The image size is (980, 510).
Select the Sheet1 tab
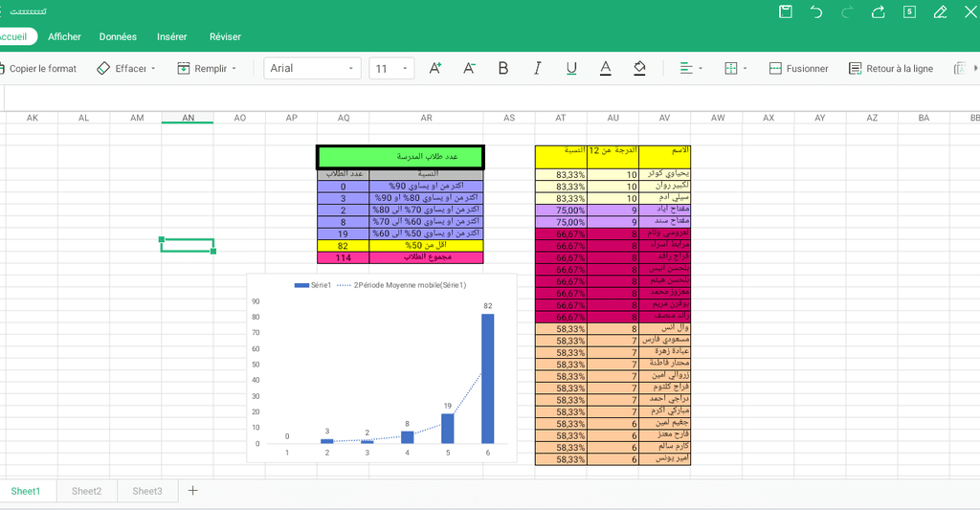(x=25, y=491)
